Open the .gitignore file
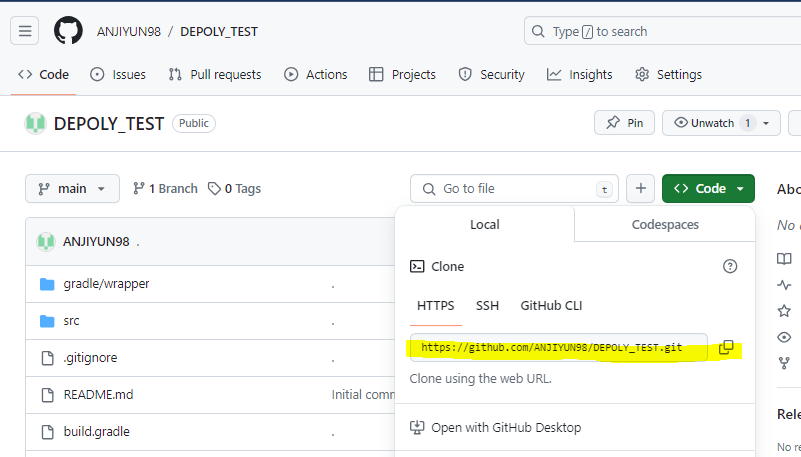Screen dimensions: 801x457 coord(90,357)
